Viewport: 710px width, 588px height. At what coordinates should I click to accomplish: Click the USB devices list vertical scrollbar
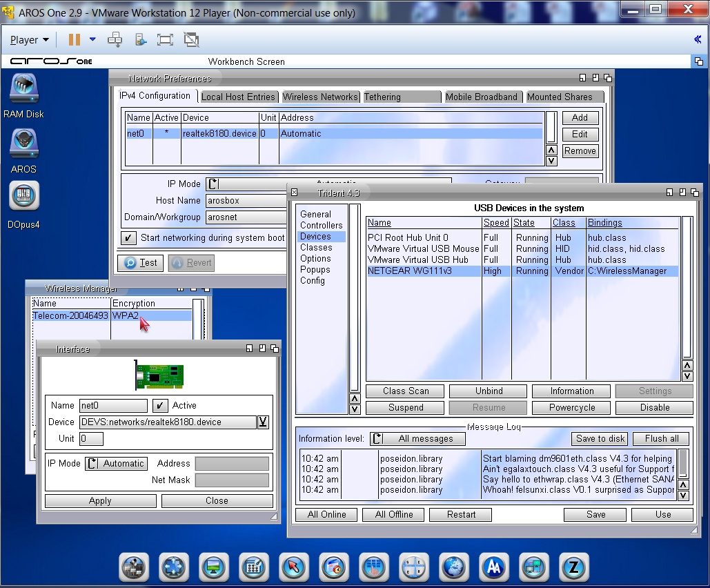tap(687, 286)
